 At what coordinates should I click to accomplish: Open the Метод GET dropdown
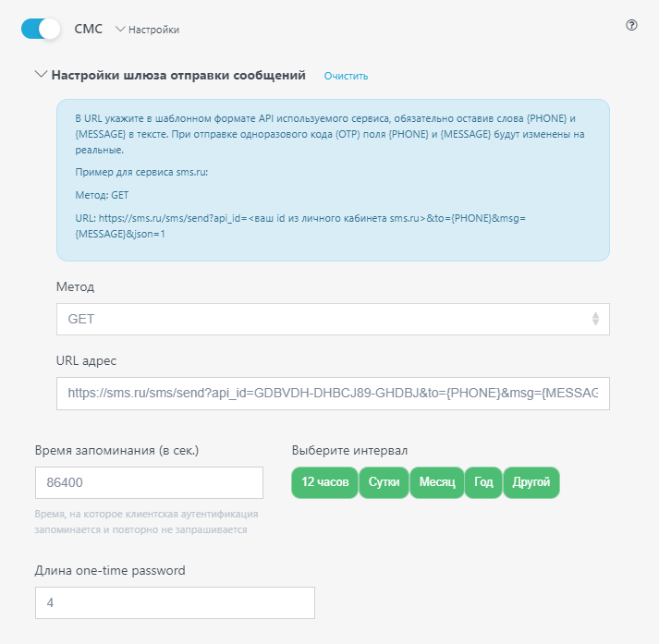pos(333,320)
